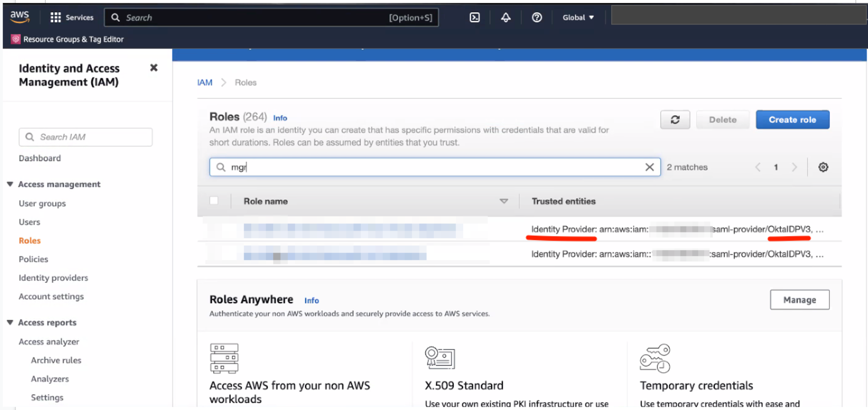868x410 pixels.
Task: Open Account settings in the sidebar
Action: 51,296
